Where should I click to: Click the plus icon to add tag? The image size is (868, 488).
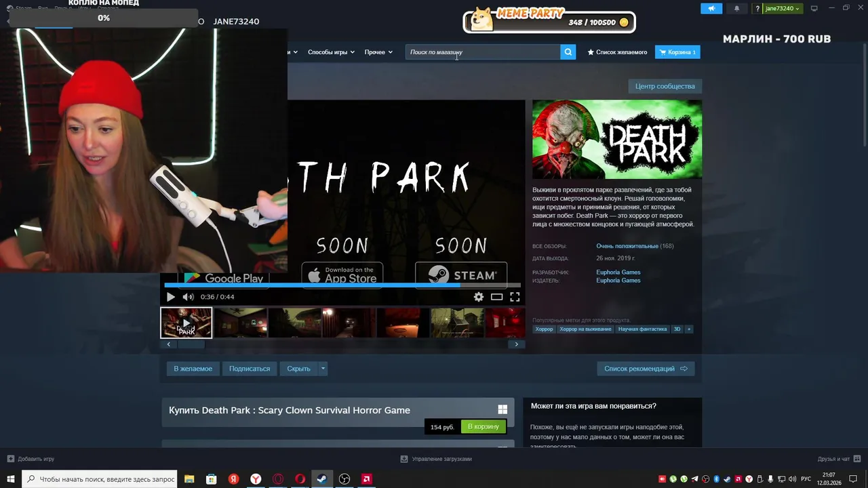pos(688,329)
